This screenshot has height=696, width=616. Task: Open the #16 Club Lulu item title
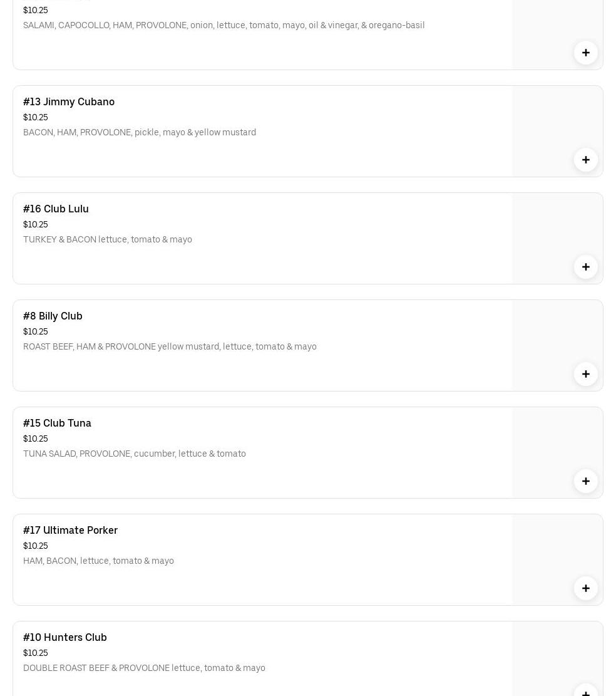(x=56, y=209)
